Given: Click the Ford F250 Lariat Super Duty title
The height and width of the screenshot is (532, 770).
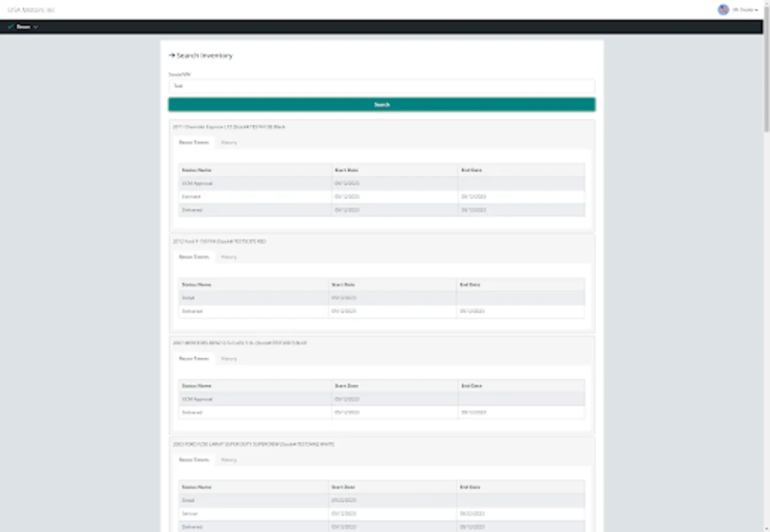Looking at the screenshot, I should click(253, 444).
